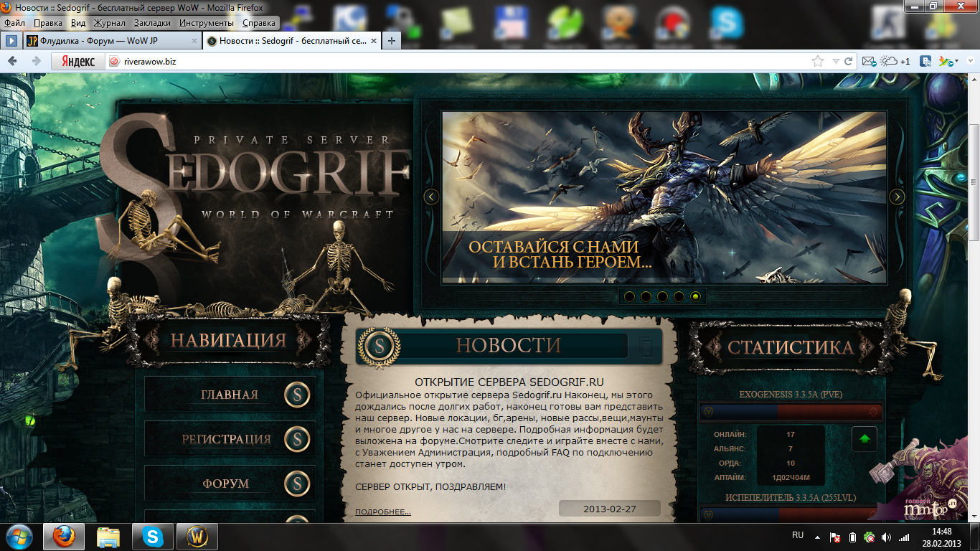Open the РЕГИСТРАЦИЯ navigation link
Viewport: 980px width, 551px height.
pyautogui.click(x=230, y=439)
